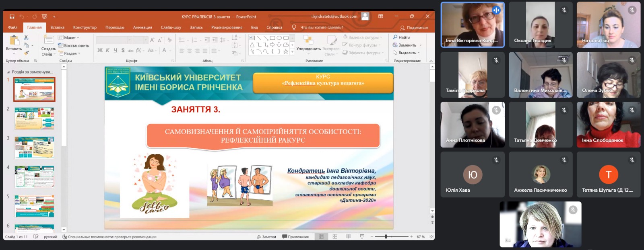Toggle text shadow S button

tap(123, 50)
